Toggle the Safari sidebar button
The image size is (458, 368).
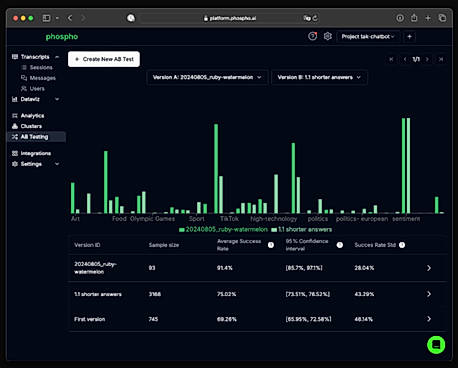(x=46, y=18)
